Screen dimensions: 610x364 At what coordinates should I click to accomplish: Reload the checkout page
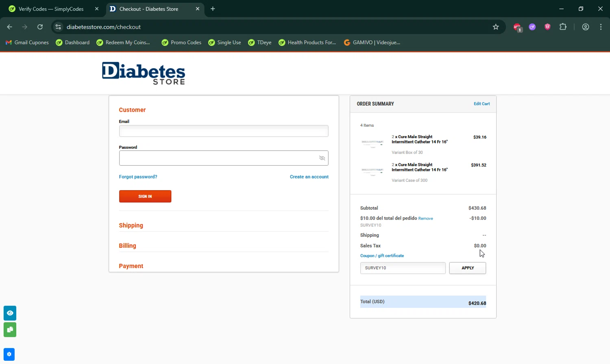pyautogui.click(x=40, y=27)
